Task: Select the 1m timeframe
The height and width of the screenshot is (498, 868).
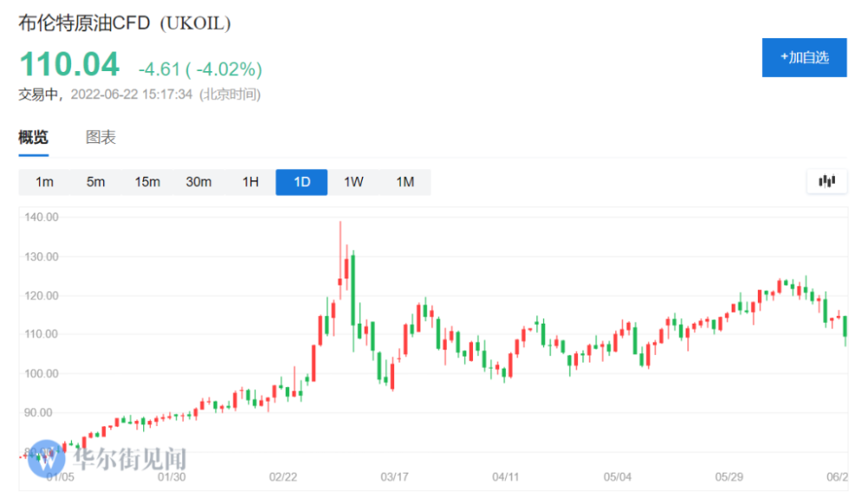Action: tap(44, 182)
